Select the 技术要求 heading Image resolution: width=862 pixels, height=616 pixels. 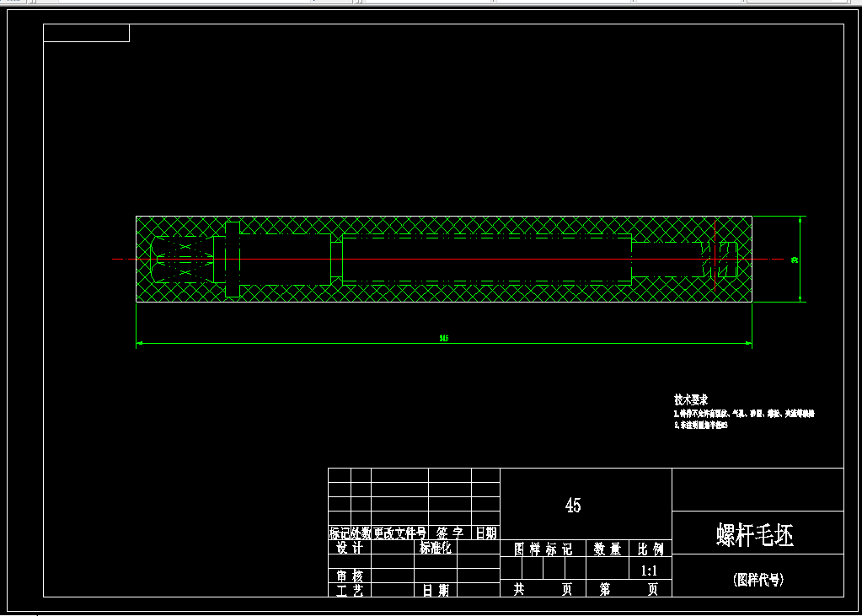(691, 399)
